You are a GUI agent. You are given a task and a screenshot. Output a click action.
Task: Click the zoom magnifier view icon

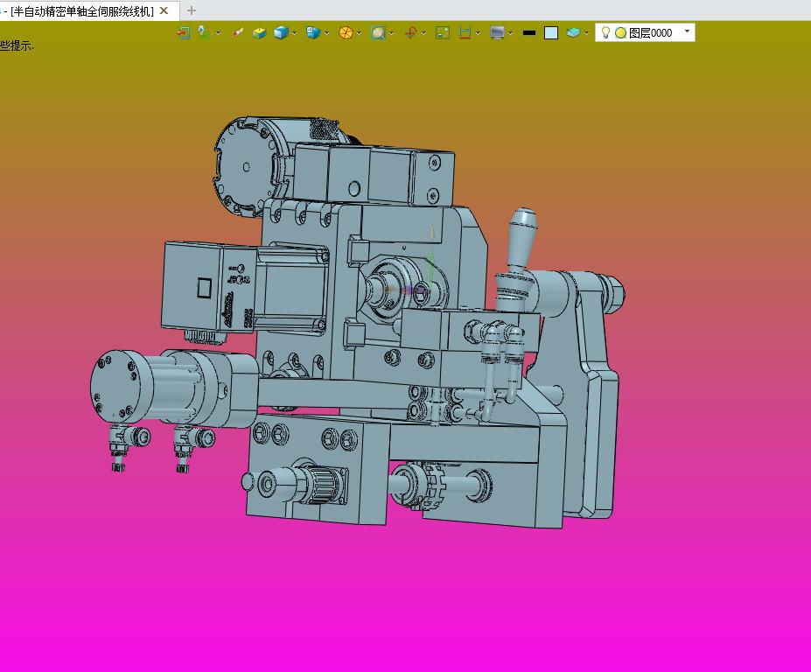(x=378, y=33)
